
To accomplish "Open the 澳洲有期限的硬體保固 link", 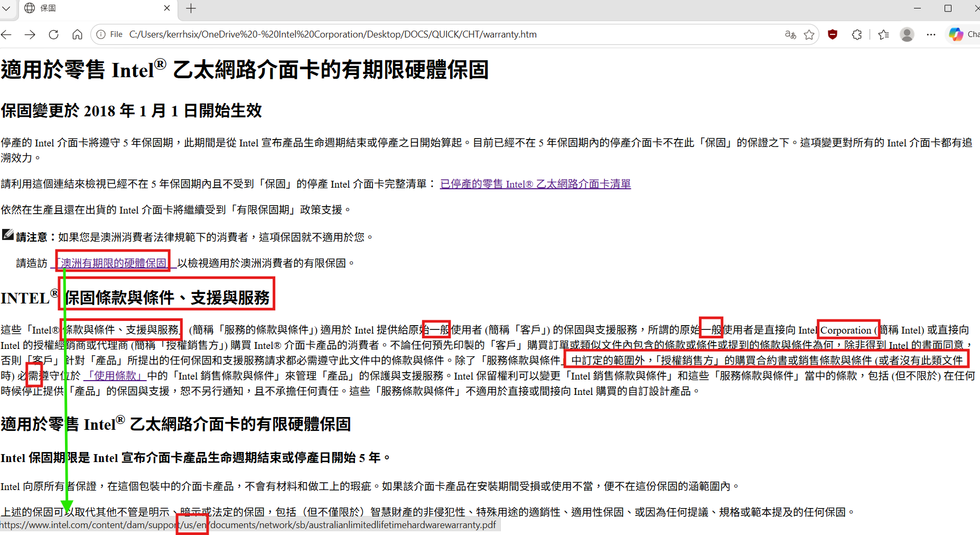I will tap(113, 263).
